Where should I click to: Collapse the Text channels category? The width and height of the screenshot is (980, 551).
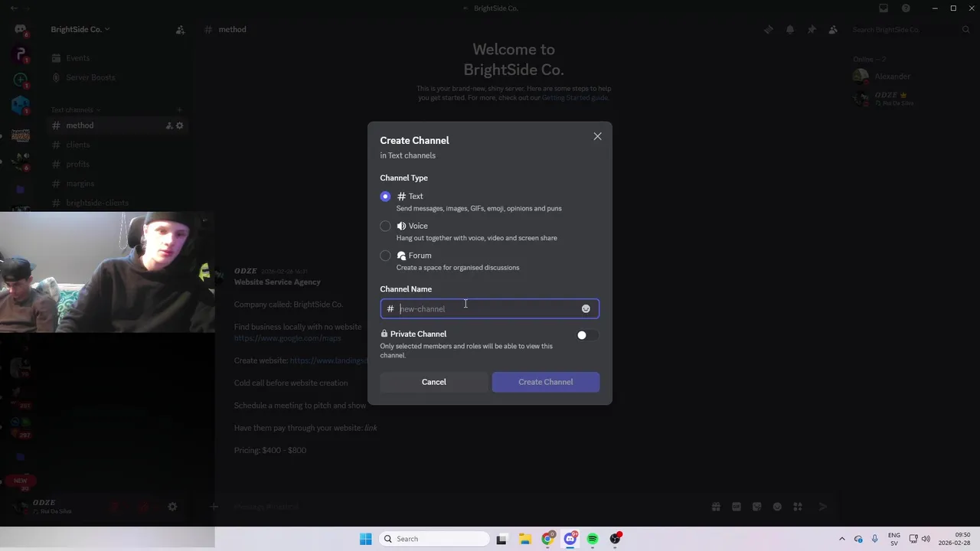75,109
